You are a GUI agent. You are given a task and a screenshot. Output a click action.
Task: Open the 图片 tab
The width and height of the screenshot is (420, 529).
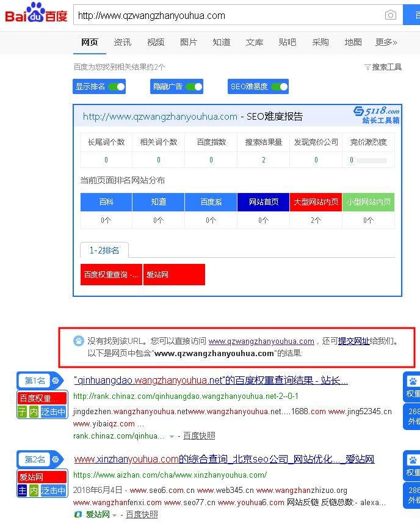point(189,42)
